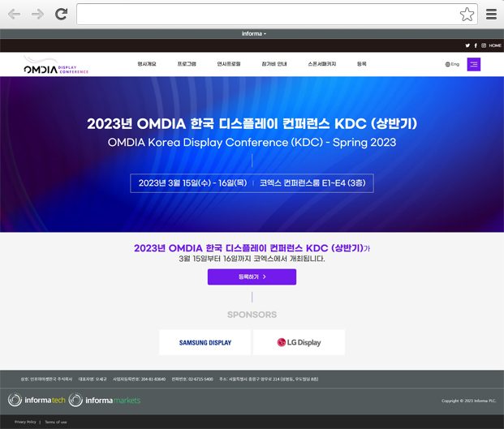Image resolution: width=504 pixels, height=429 pixels.
Task: Click the browser back arrow
Action: (x=14, y=14)
